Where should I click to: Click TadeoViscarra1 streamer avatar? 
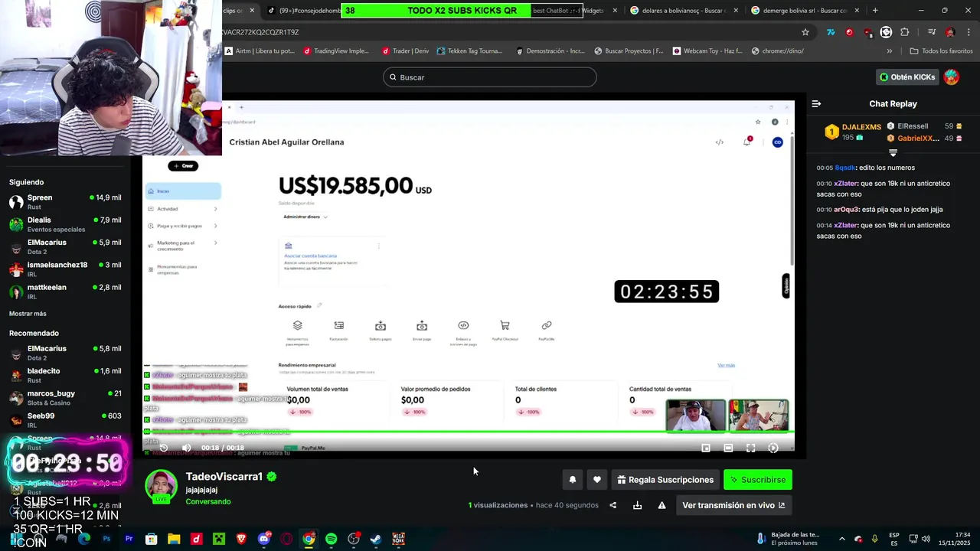tap(161, 487)
